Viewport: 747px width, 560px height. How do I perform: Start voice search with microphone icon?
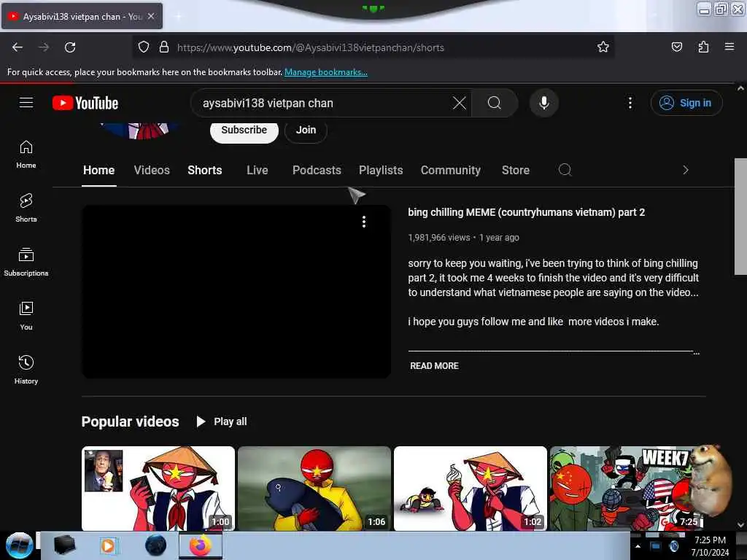[543, 103]
